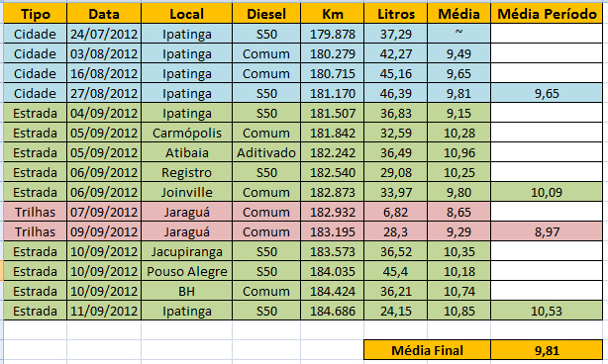This screenshot has height=364, width=608.
Task: Click the Litros cell 6,82
Action: 395,212
